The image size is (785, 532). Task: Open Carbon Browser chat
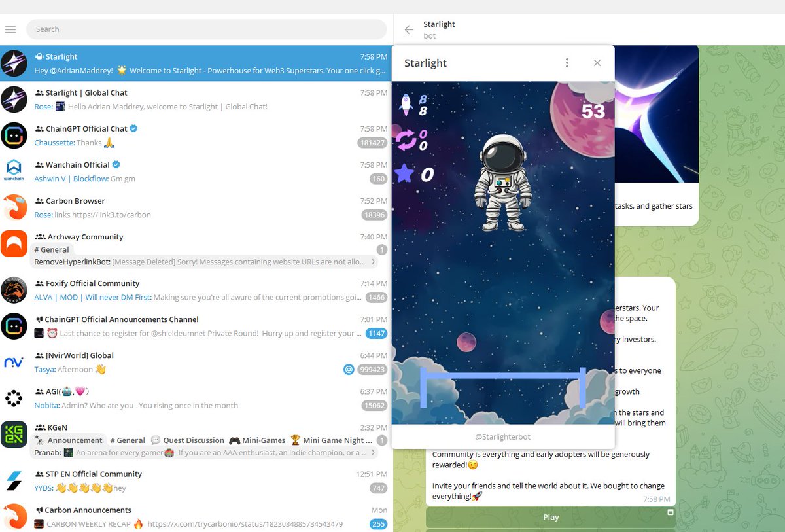pos(196,207)
